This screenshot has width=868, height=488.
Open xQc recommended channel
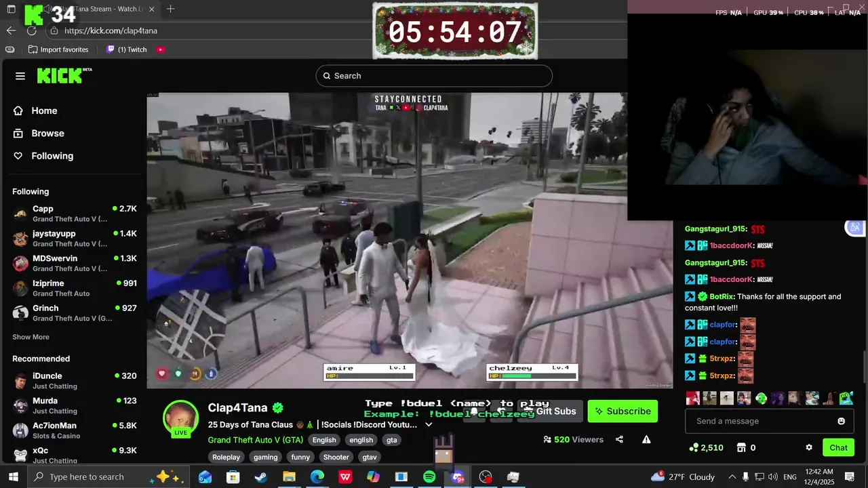(x=75, y=455)
